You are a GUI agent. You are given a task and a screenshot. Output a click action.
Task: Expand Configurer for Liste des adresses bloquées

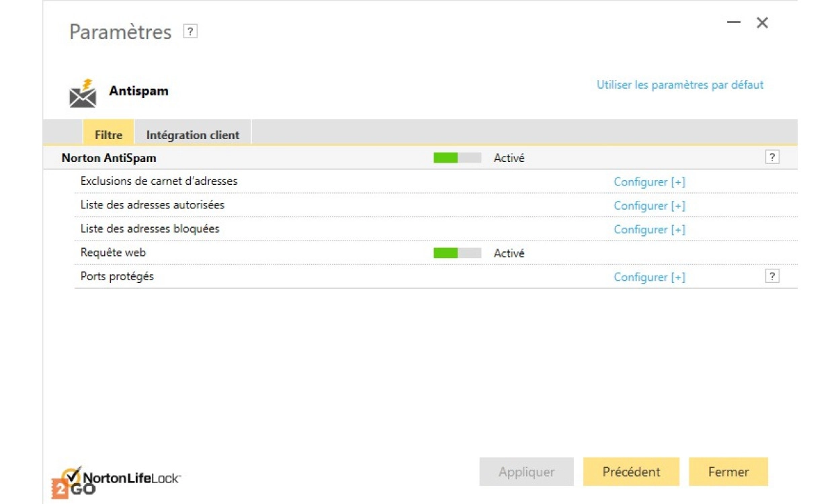point(649,230)
